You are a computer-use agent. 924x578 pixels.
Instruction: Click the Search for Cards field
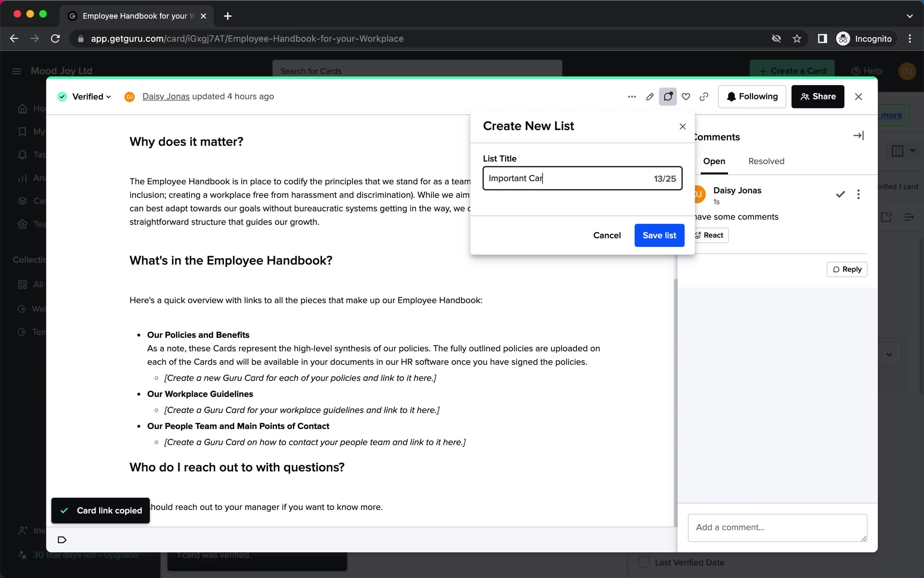(x=417, y=71)
